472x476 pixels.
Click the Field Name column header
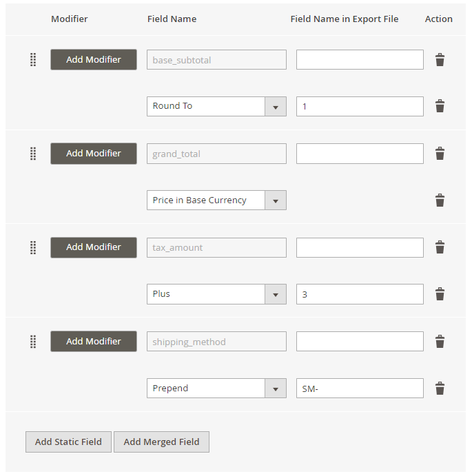(x=172, y=19)
